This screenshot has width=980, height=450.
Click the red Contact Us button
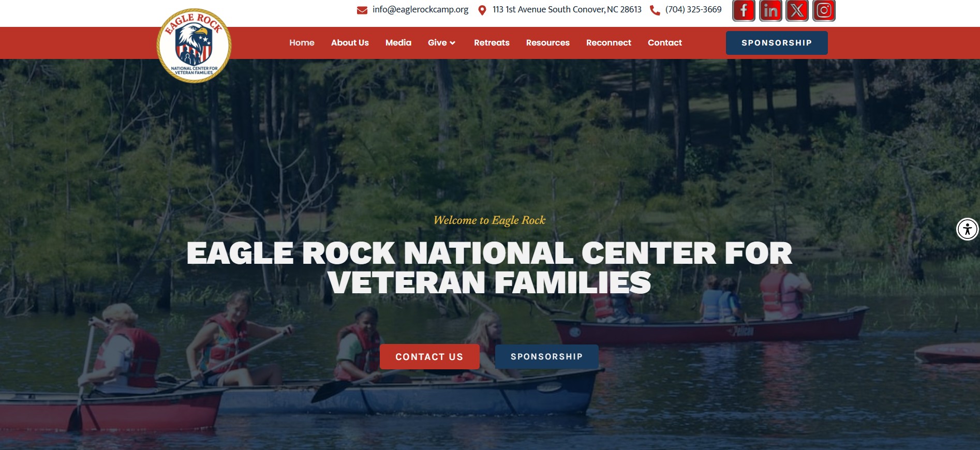(x=429, y=357)
